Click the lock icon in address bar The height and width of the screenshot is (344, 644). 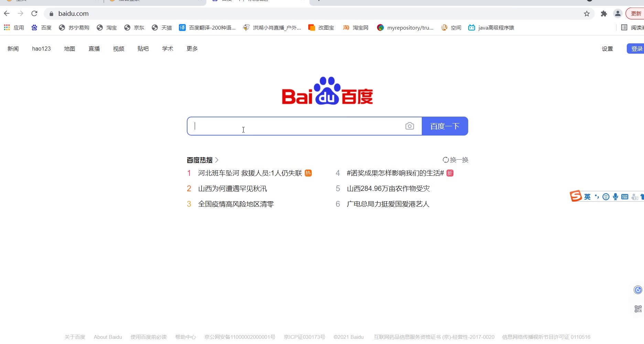51,14
